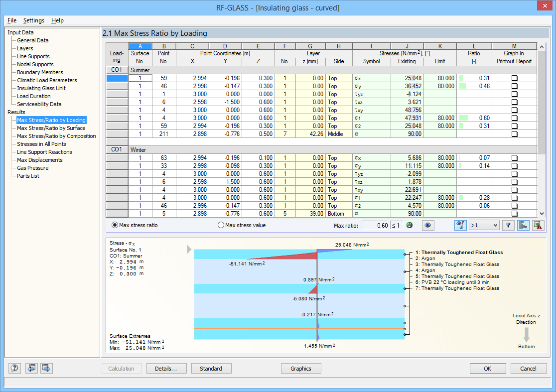
Task: Click the Results tree root
Action: 16,113
